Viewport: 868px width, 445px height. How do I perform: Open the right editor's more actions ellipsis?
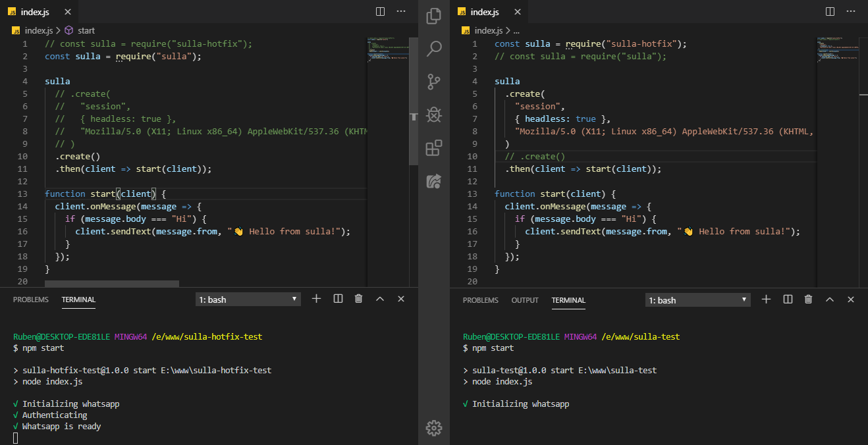(x=851, y=11)
